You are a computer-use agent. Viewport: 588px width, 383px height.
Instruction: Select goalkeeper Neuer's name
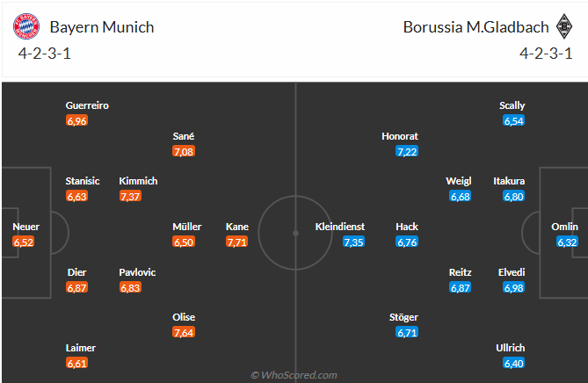click(25, 227)
